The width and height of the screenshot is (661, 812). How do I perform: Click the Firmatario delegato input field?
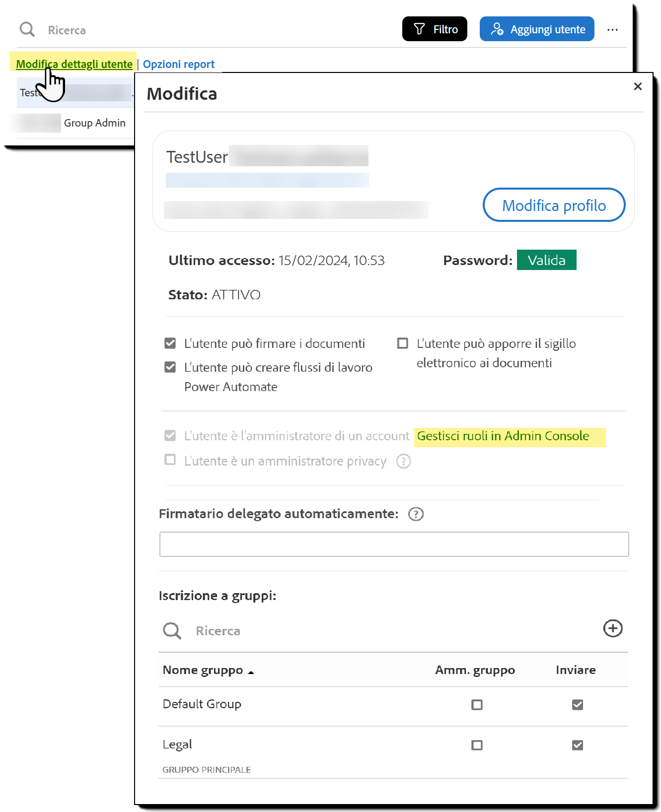394,544
